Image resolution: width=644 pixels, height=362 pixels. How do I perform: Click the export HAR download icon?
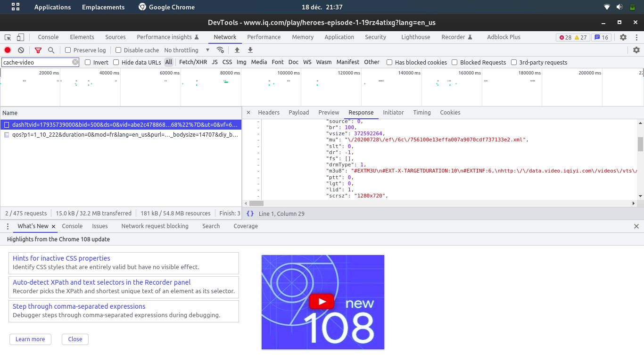250,50
